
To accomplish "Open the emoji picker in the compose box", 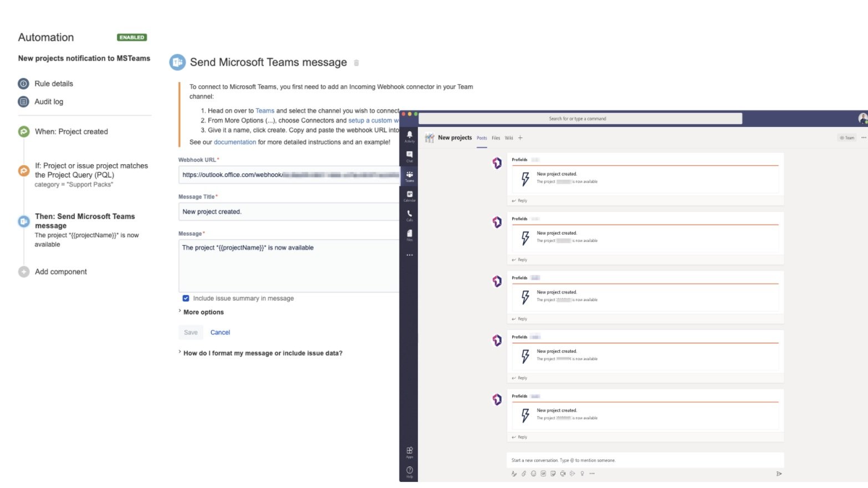I will click(x=533, y=474).
